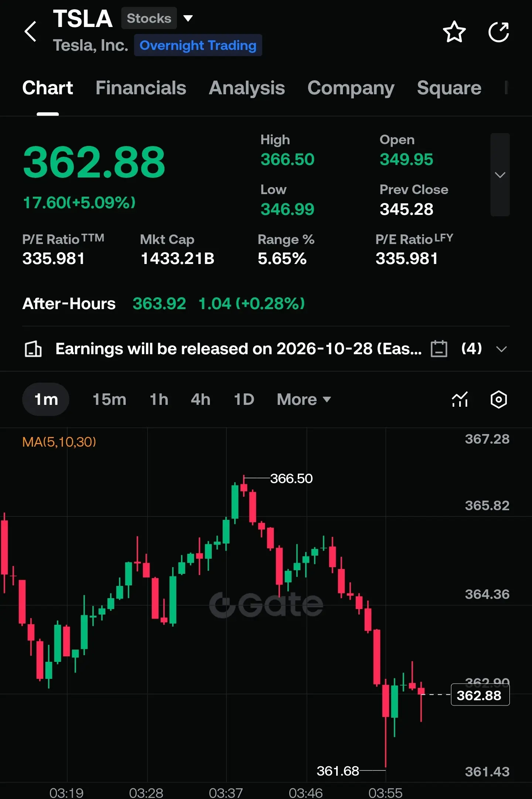The width and height of the screenshot is (532, 799).
Task: Switch to the Chart tab
Action: tap(48, 88)
